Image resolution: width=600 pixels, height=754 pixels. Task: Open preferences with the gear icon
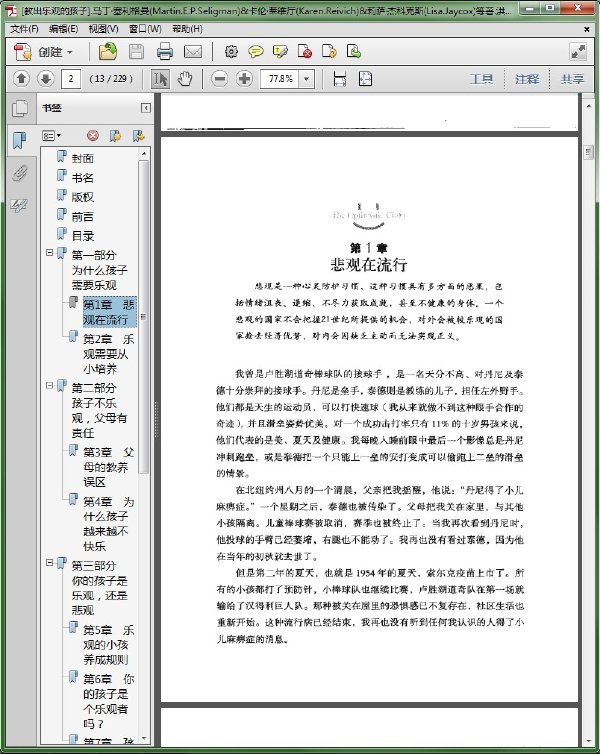(x=231, y=51)
